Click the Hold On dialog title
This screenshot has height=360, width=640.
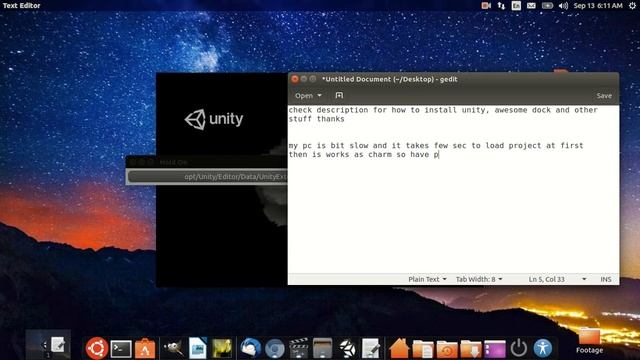pos(173,162)
